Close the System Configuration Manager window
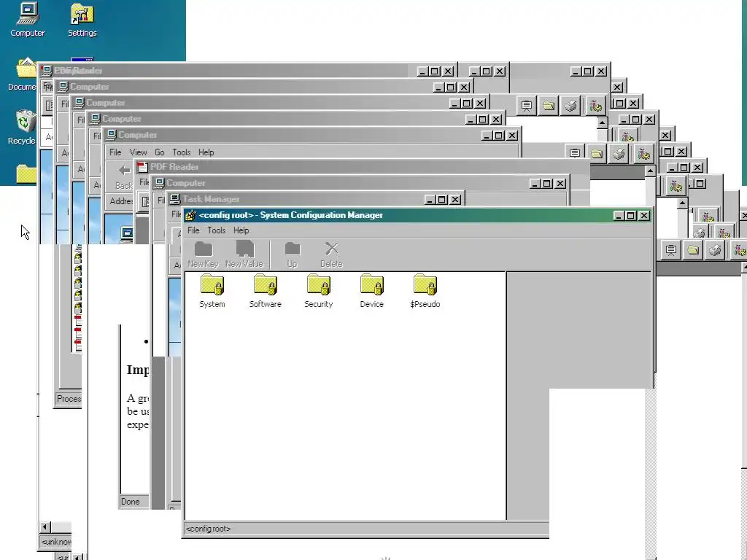This screenshot has width=747, height=560. 644,215
